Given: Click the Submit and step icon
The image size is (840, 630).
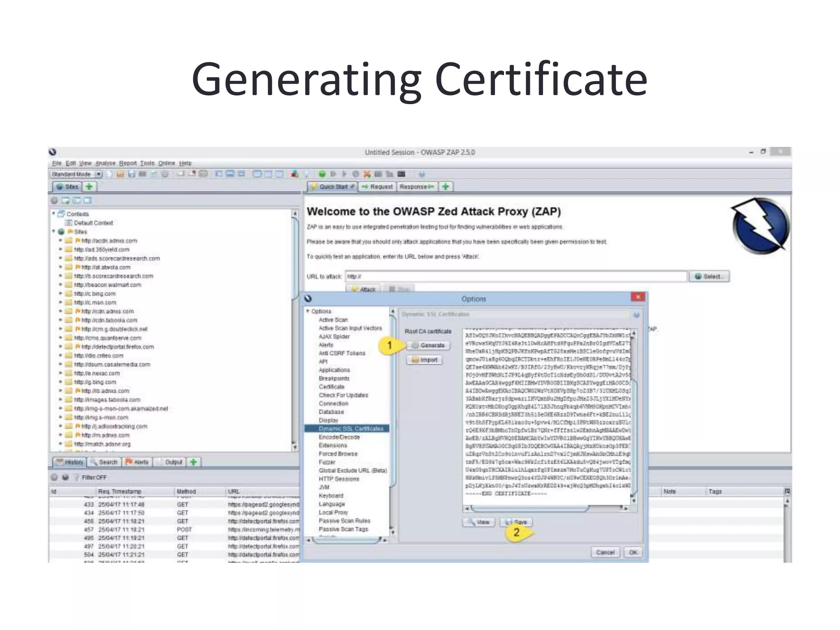Looking at the screenshot, I should (333, 174).
